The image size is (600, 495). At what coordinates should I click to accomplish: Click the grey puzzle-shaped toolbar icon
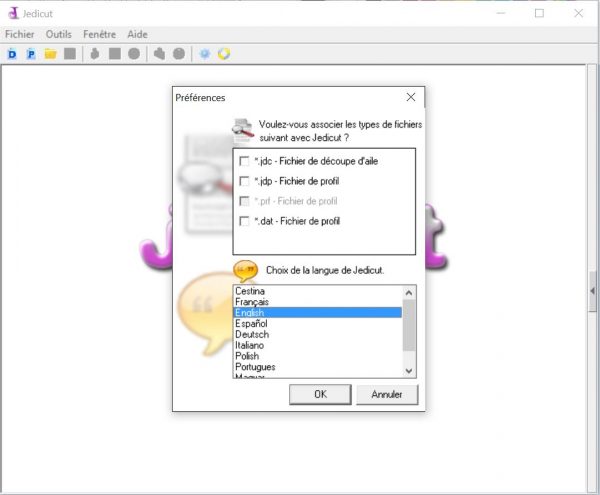pos(159,54)
